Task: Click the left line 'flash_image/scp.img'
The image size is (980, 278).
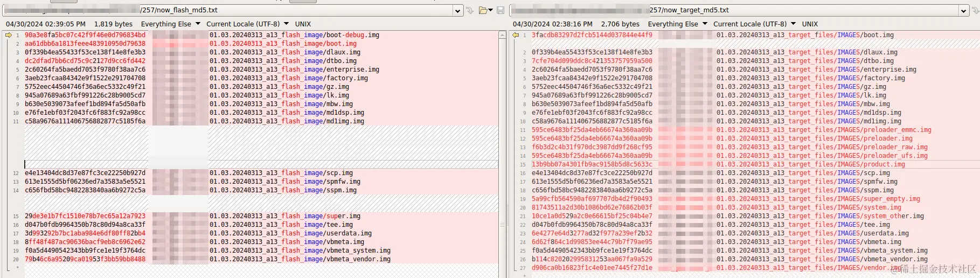Action: (x=317, y=173)
